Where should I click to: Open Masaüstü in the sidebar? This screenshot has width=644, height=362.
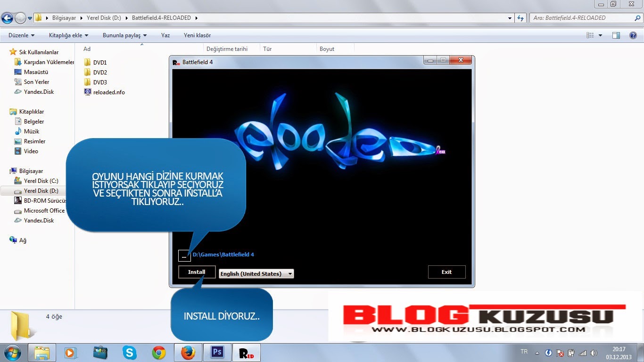click(31, 72)
